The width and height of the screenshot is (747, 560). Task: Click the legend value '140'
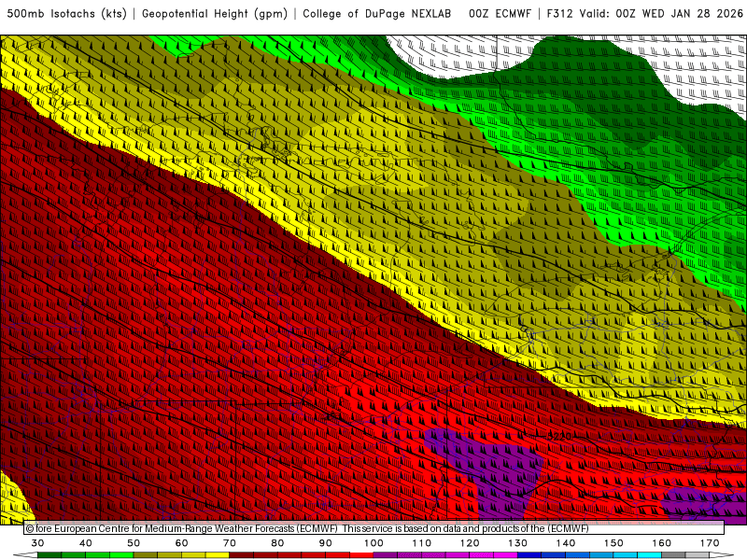[x=566, y=543]
